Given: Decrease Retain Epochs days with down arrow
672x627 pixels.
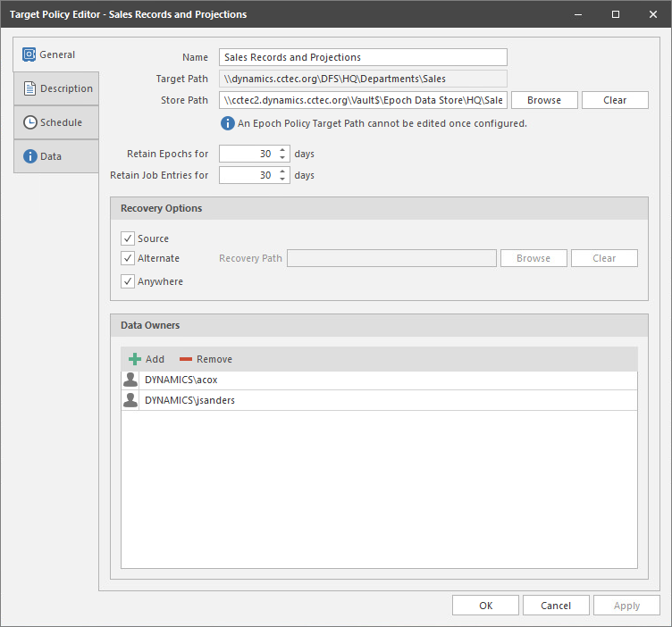Looking at the screenshot, I should 282,158.
